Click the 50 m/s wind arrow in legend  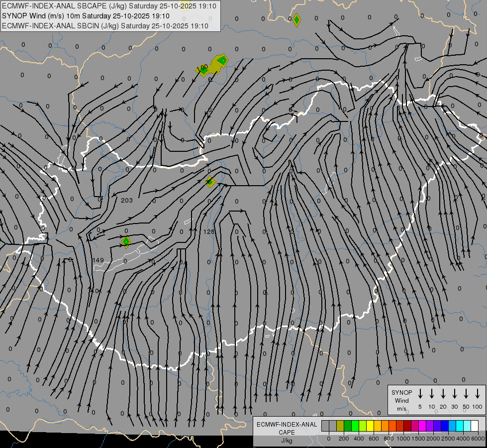click(466, 394)
